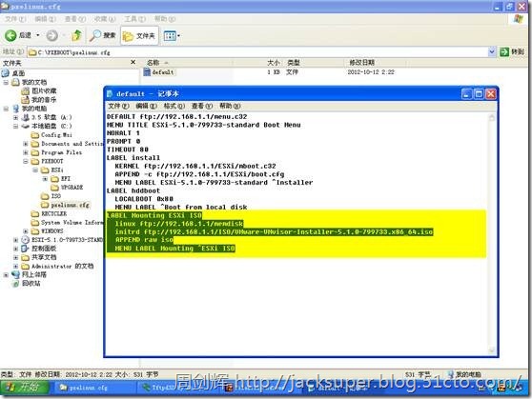Select WINDOWS folder icon in tree
Screen dimensions: 532x399
point(35,231)
